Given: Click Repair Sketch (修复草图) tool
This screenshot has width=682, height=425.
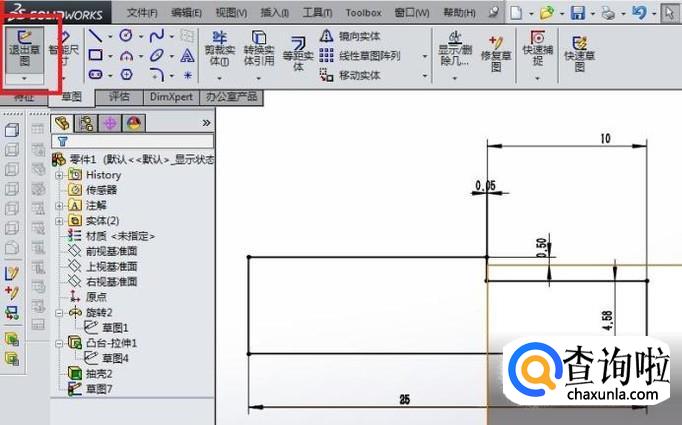Looking at the screenshot, I should pyautogui.click(x=496, y=54).
